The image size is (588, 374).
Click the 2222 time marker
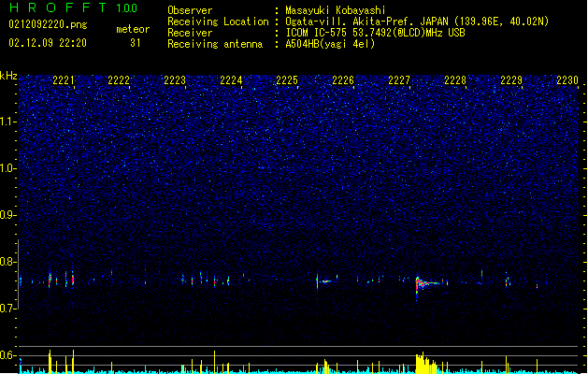point(119,80)
